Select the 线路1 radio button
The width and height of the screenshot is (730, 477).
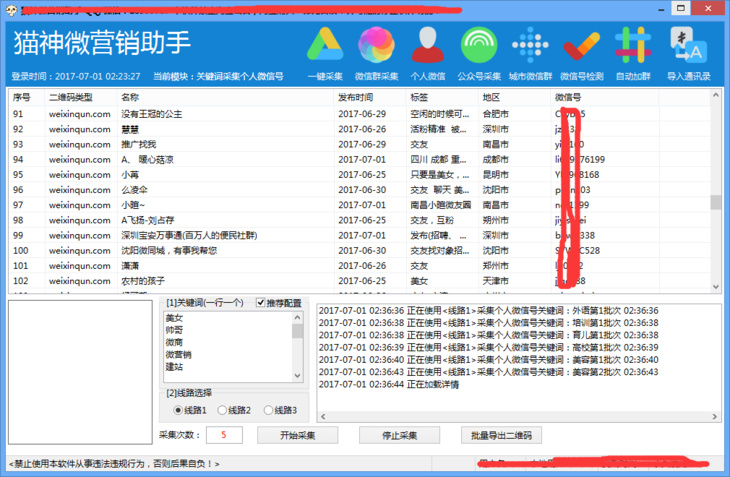(177, 410)
